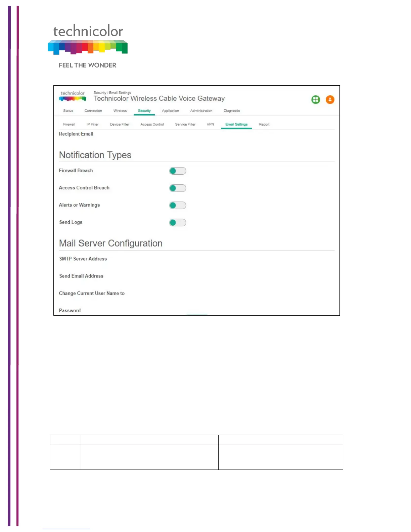Open the orange user account icon
This screenshot has width=411, height=532.
tap(330, 100)
